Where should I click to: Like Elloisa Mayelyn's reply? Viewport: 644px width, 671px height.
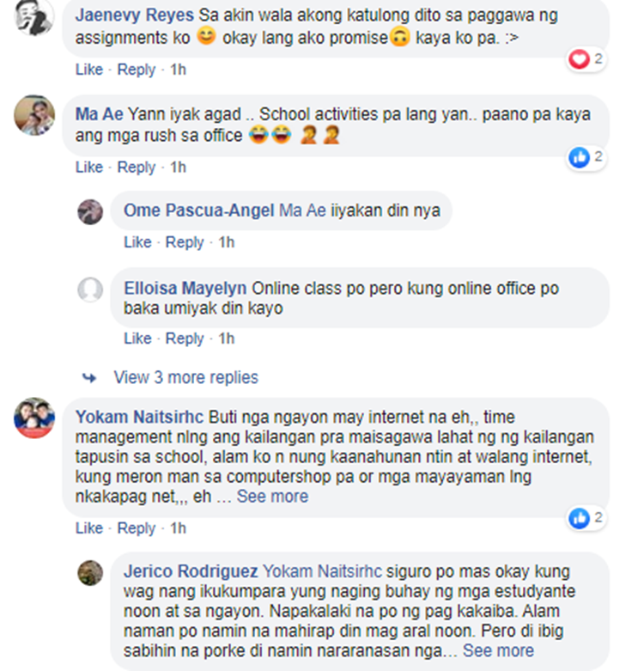[137, 339]
